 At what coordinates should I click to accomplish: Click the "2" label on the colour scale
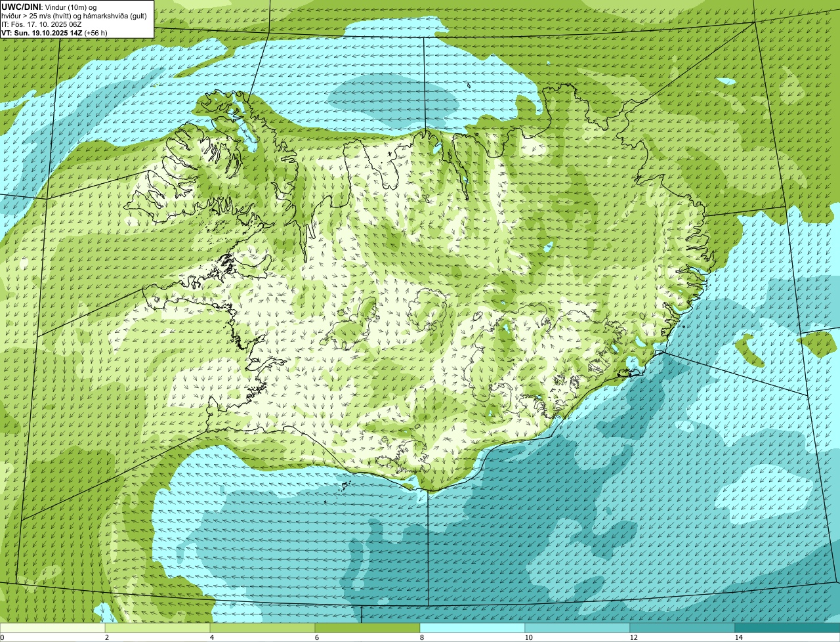(106, 637)
